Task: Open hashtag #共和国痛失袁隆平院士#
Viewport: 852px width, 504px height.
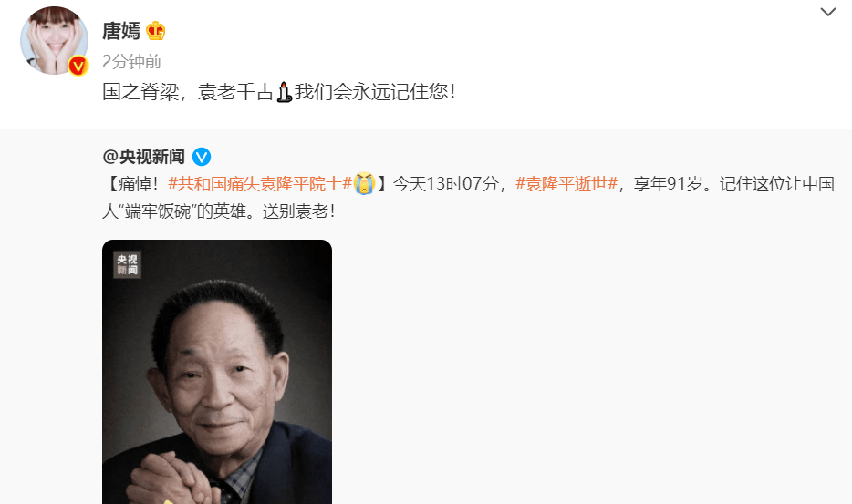Action: pos(260,184)
